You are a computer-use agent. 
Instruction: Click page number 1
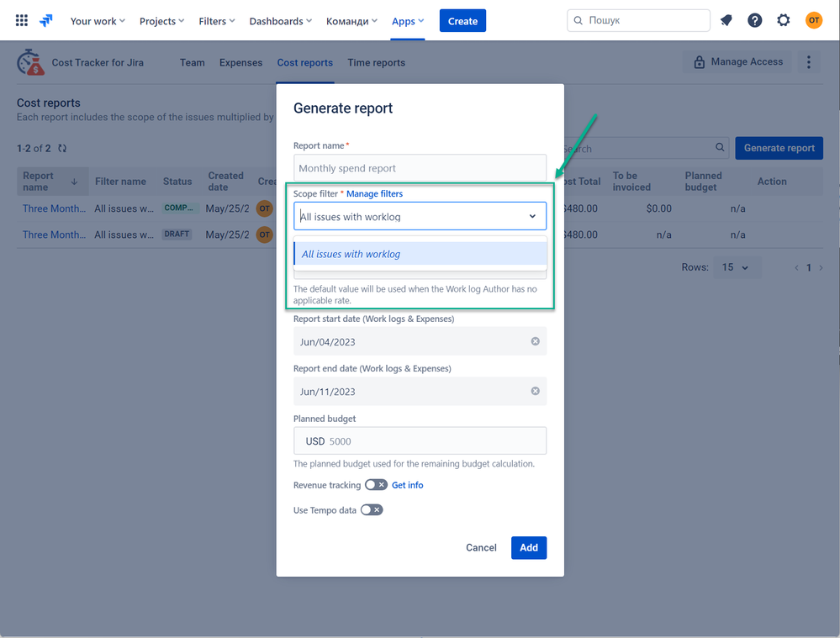[x=808, y=267]
